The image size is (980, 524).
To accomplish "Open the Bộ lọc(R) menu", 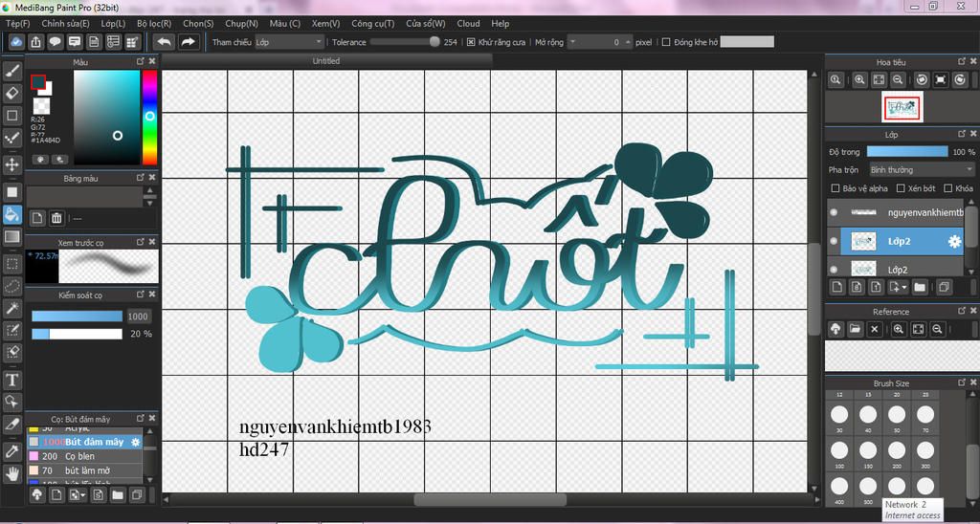I will point(154,23).
